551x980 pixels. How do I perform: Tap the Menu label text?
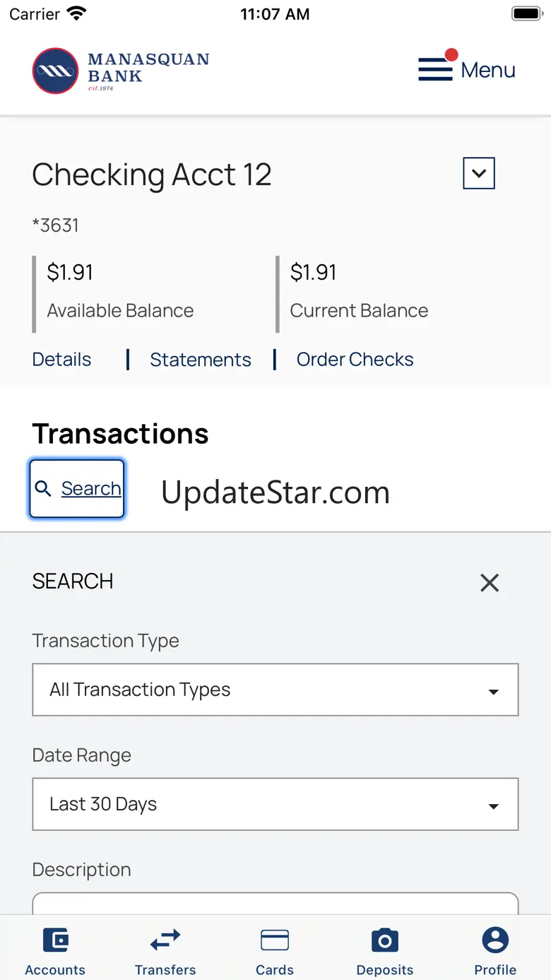tap(488, 70)
